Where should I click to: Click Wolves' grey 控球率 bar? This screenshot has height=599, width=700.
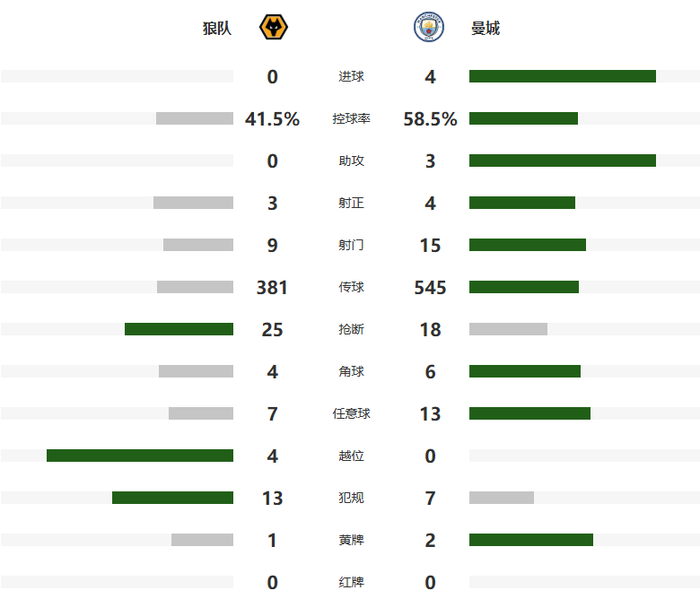click(194, 118)
